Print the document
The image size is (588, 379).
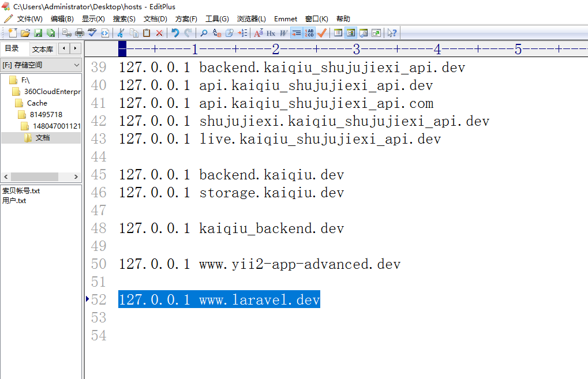[x=80, y=33]
